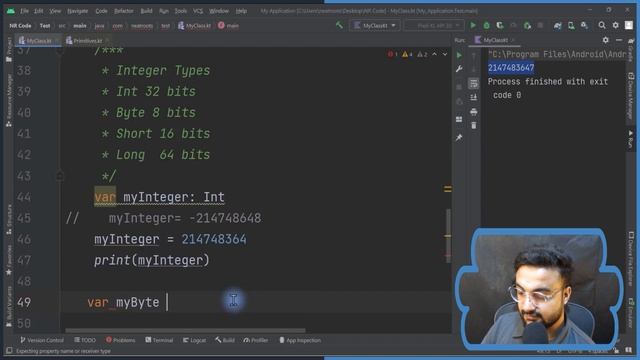640x360 pixels.
Task: Toggle scroll to end in Run console
Action: pos(473,98)
